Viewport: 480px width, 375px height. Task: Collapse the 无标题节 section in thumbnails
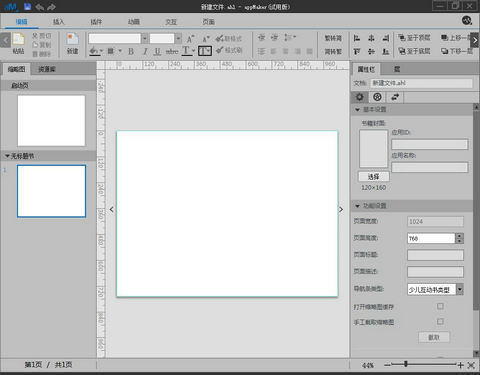coord(7,156)
